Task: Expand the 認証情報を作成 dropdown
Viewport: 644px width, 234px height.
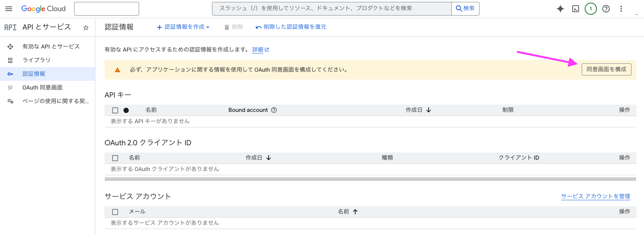Action: click(x=183, y=27)
